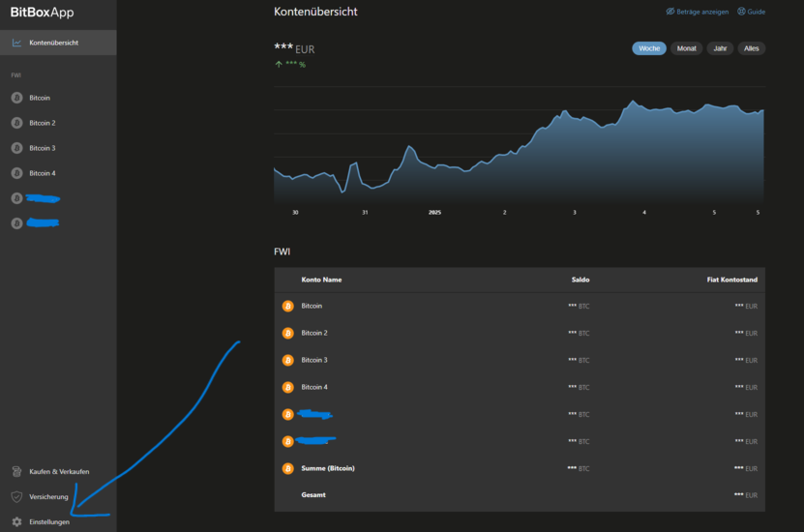Click the Saldo column header
Screen dimensions: 804x532
(581, 280)
